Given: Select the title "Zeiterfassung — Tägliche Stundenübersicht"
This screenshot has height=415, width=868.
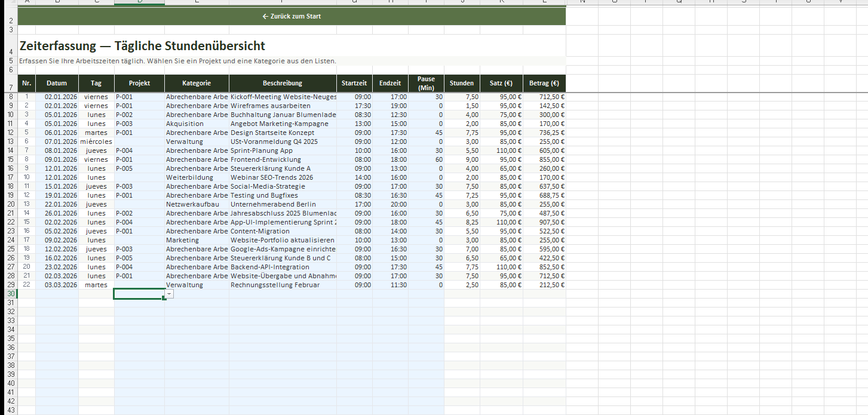Looking at the screenshot, I should [x=142, y=46].
